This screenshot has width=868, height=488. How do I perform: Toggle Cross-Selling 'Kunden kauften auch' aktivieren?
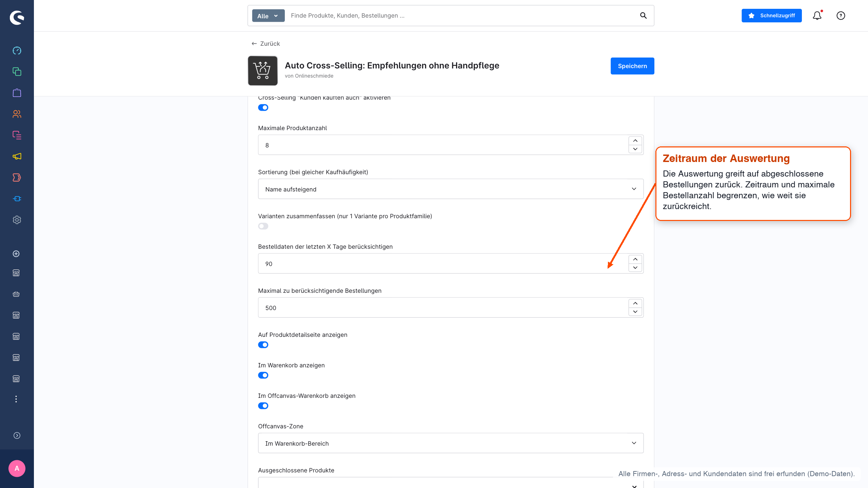pos(263,107)
